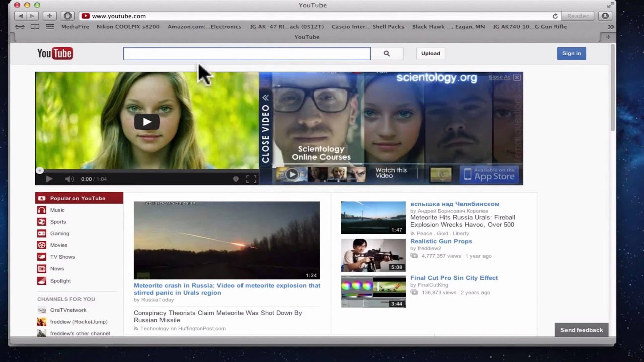This screenshot has width=644, height=362.
Task: Click the Watch Later clock icon in player
Action: 236,179
